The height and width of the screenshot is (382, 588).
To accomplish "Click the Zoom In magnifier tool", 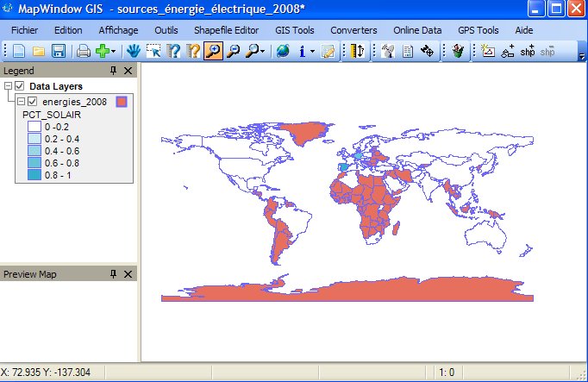I will (x=212, y=52).
